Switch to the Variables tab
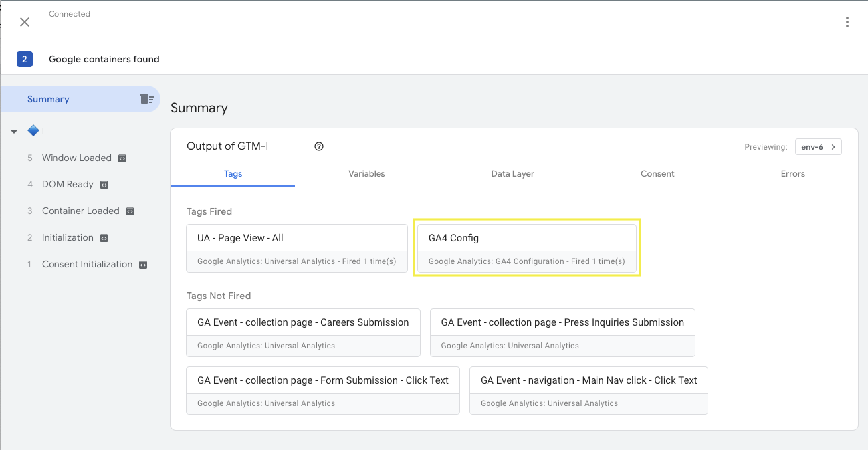868x450 pixels. point(366,174)
